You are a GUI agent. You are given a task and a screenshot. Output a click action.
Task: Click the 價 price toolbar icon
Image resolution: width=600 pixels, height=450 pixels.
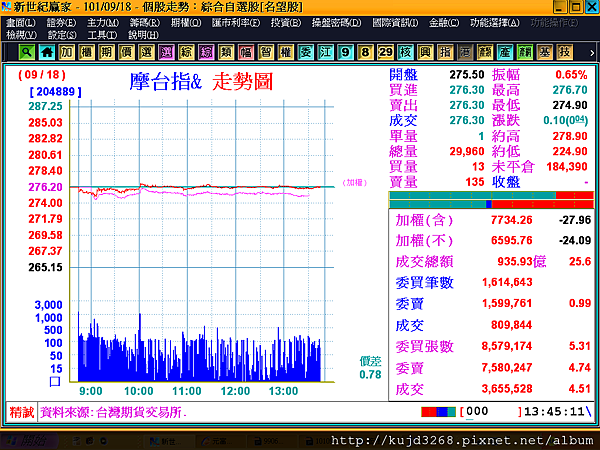click(x=127, y=52)
